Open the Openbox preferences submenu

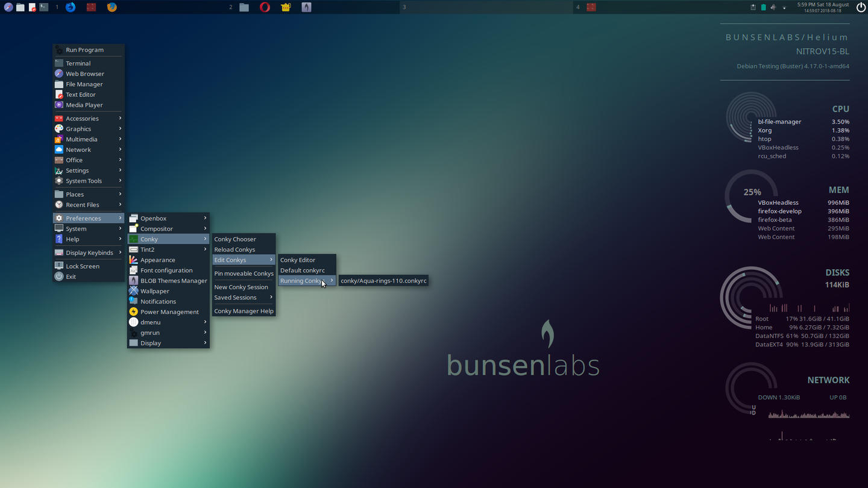(x=168, y=219)
